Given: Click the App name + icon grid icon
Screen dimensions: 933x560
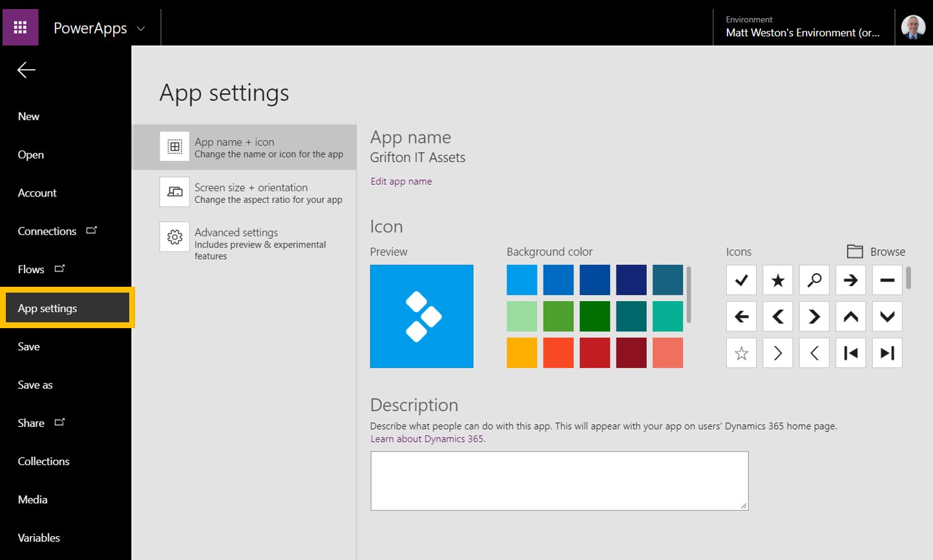Looking at the screenshot, I should click(x=174, y=147).
